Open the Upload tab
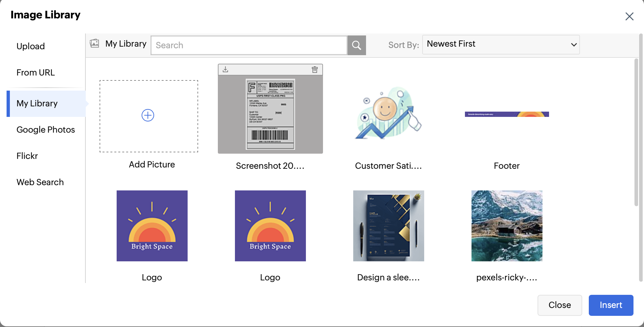This screenshot has width=644, height=327. 31,46
